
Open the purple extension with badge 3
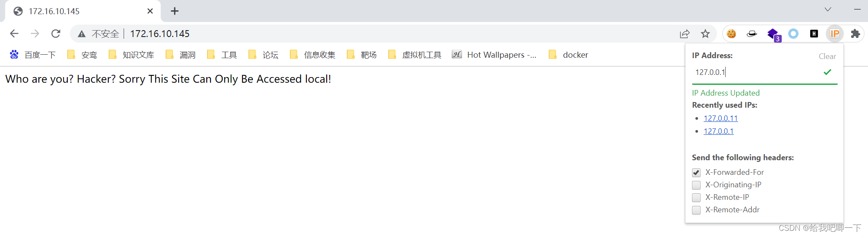773,34
